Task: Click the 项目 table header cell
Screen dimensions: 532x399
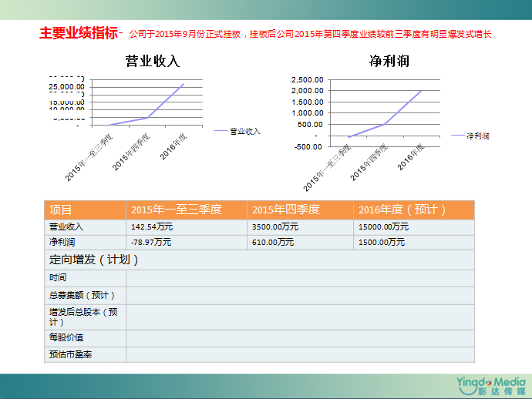Action: 85,210
